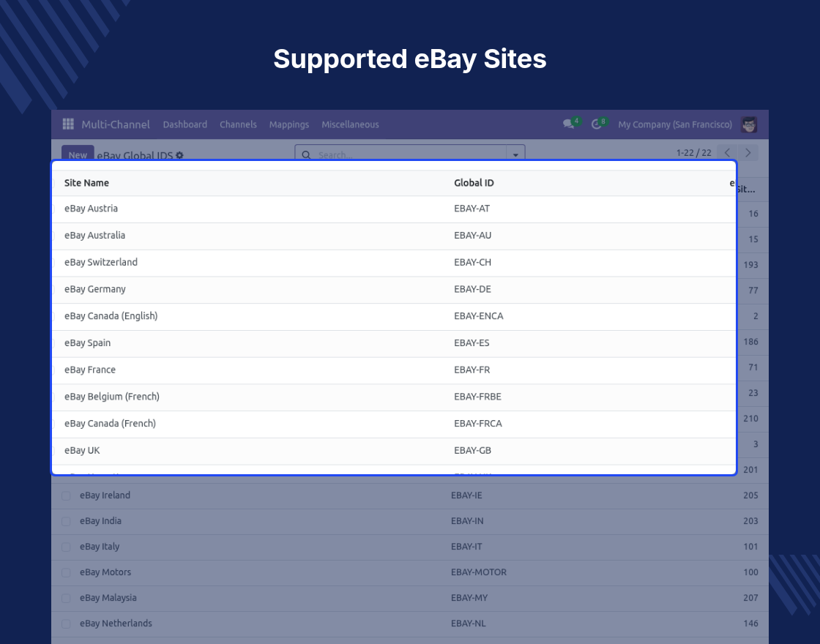This screenshot has width=820, height=644.
Task: Click the site ID value 193
Action: tap(750, 265)
